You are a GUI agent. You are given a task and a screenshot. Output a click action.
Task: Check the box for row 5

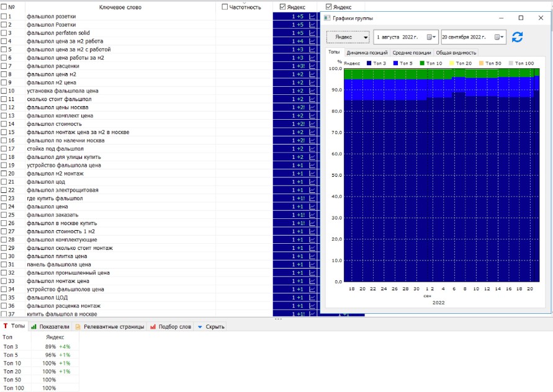tap(4, 50)
